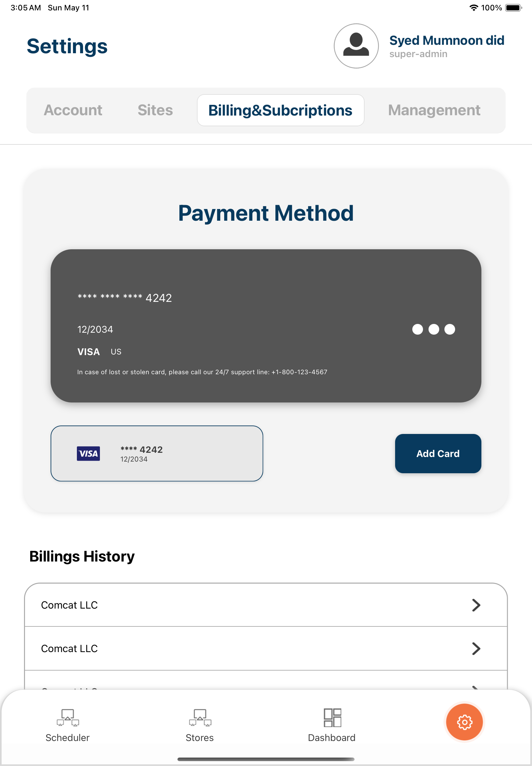Select the saved card ending 4242
Screen dimensions: 532x766
click(157, 453)
